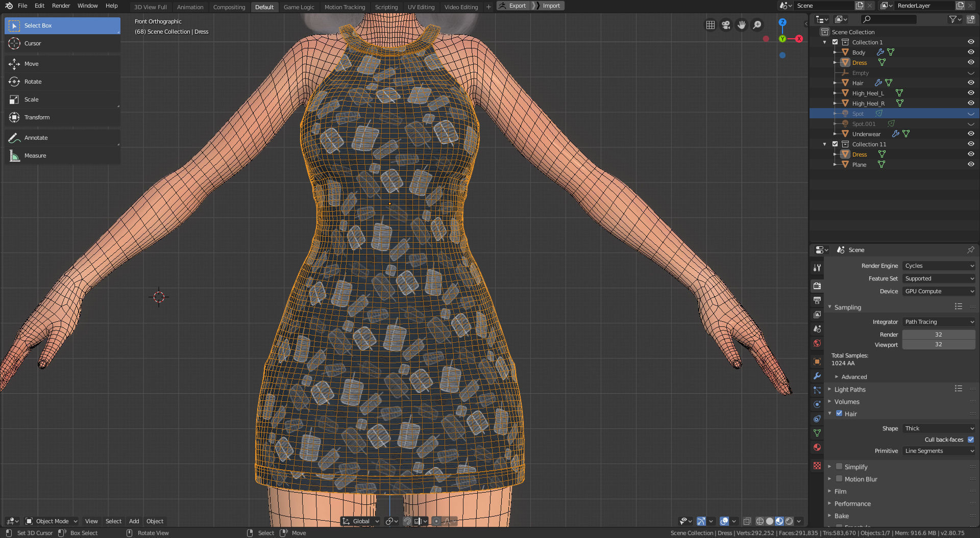Toggle camera view in viewport
The image size is (980, 538).
coord(726,25)
